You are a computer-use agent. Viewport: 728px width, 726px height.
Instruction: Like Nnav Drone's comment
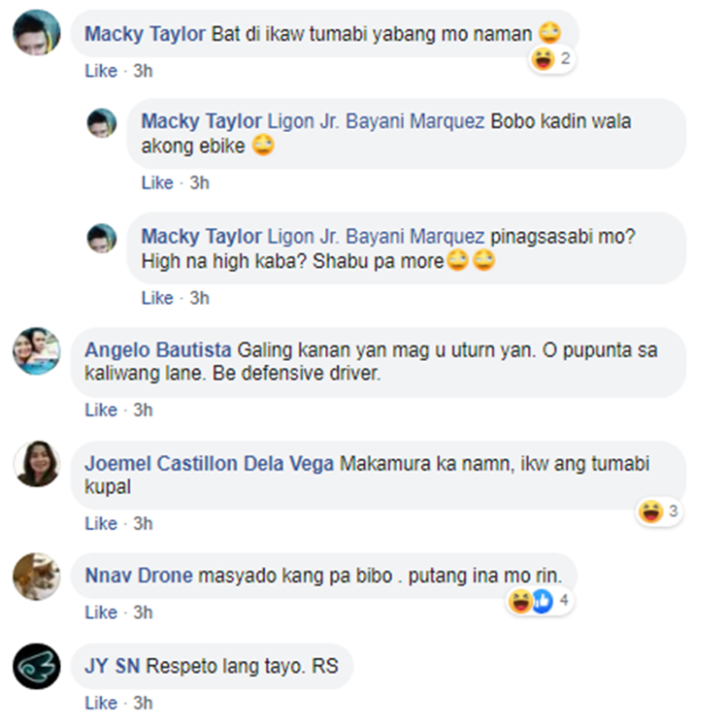tap(101, 612)
